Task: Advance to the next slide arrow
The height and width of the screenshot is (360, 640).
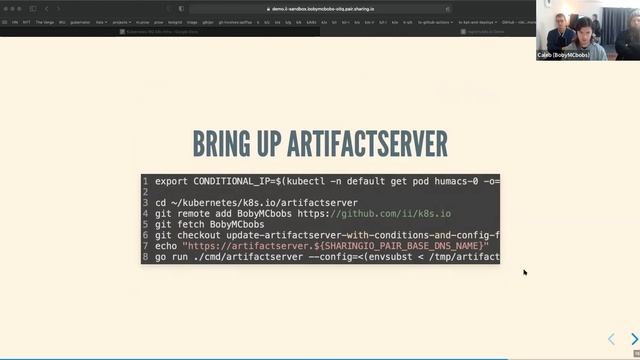Action: click(634, 339)
